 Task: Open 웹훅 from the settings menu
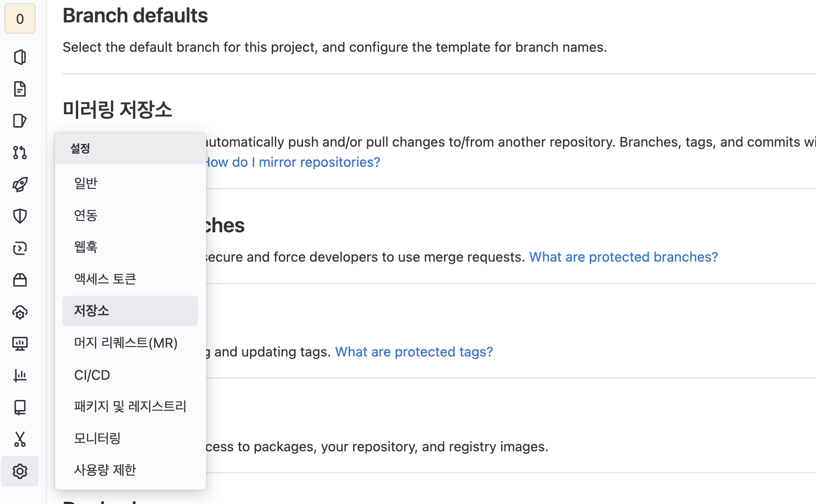86,247
